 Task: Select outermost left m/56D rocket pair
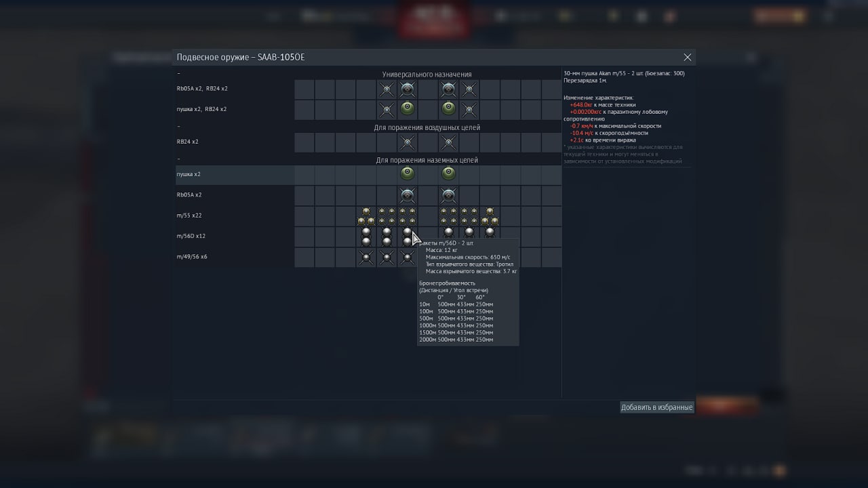pyautogui.click(x=366, y=237)
